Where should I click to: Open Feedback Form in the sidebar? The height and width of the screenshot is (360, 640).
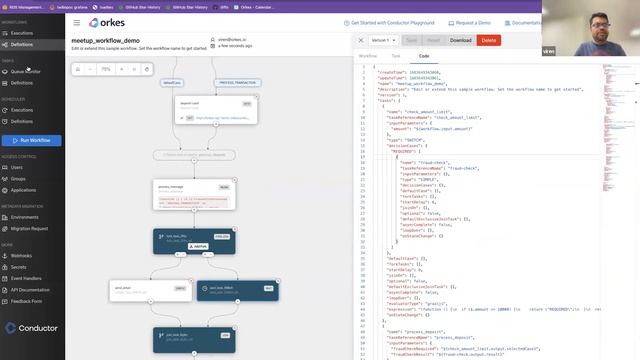click(x=26, y=301)
